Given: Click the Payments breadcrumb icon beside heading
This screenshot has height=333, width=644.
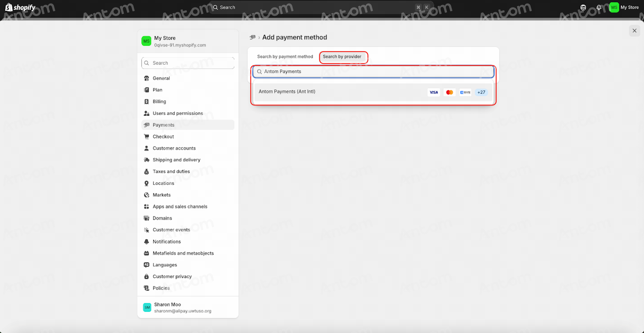Looking at the screenshot, I should tap(252, 37).
